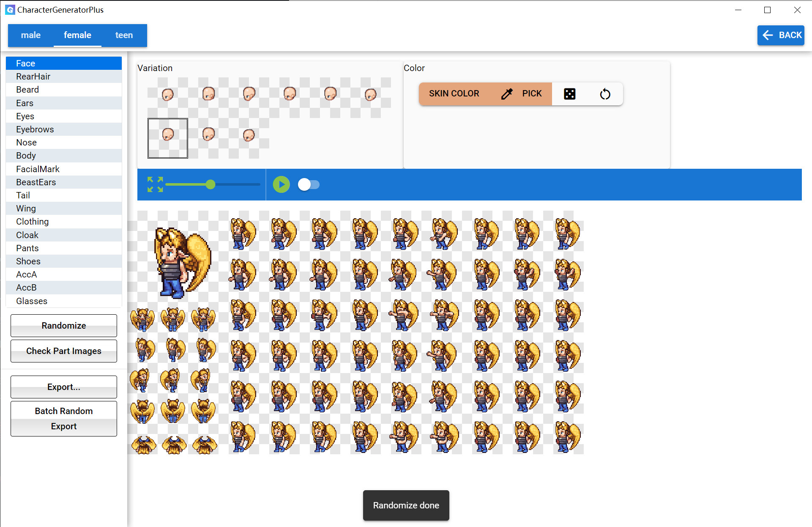The width and height of the screenshot is (812, 527).
Task: Click the expand preview arrows icon
Action: [x=155, y=184]
